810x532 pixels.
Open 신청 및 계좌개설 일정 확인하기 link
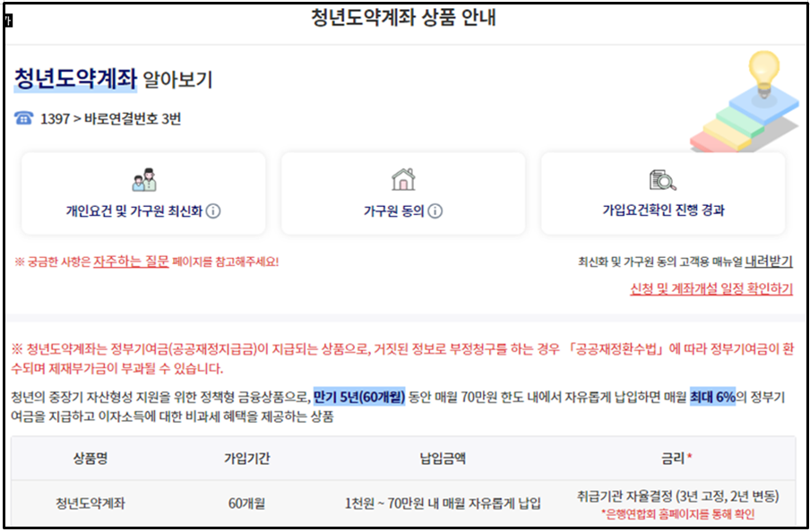pos(711,288)
